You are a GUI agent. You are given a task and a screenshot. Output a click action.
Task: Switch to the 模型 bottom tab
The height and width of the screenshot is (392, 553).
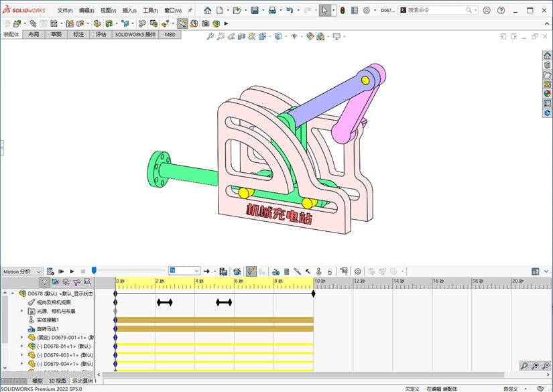point(38,381)
